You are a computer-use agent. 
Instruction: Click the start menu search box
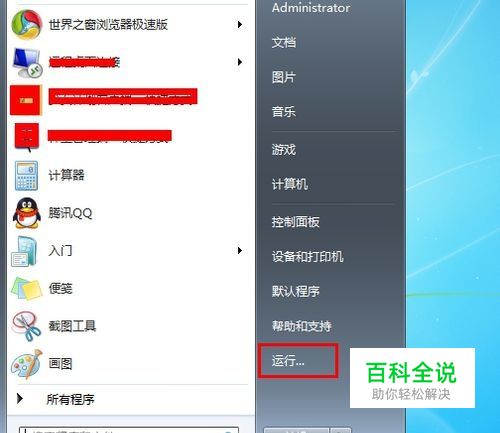pos(129,430)
